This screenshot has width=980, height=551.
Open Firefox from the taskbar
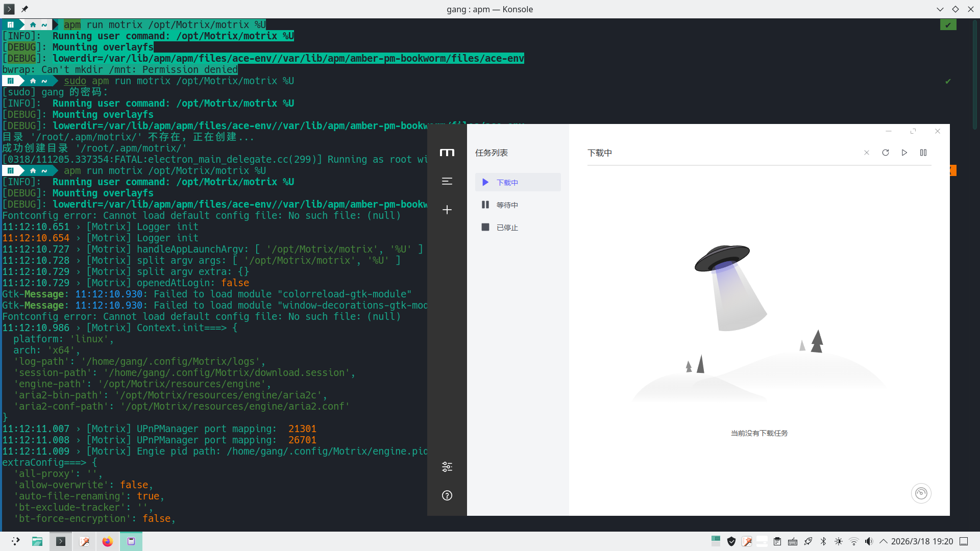[x=107, y=541]
